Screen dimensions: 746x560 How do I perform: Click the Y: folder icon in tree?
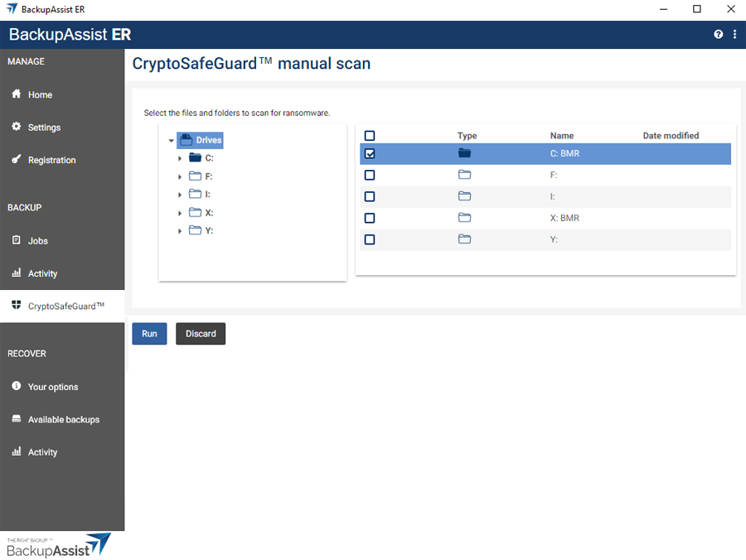(x=195, y=230)
